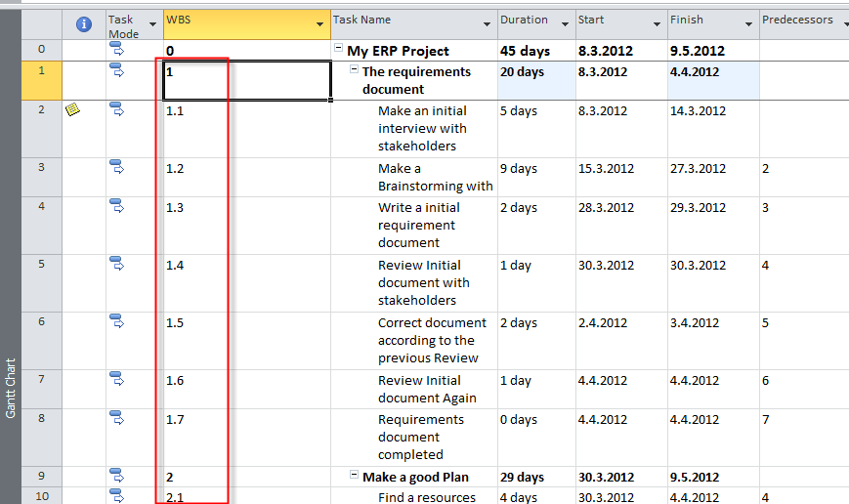Click the task mode icon in row 0
The height and width of the screenshot is (504, 849).
point(117,50)
